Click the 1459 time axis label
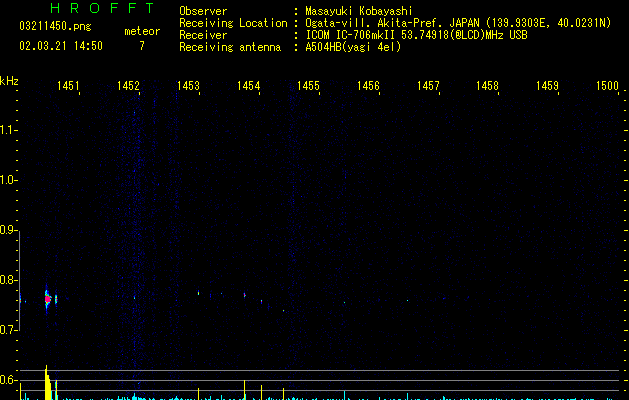Image resolution: width=629 pixels, height=400 pixels. pyautogui.click(x=547, y=85)
